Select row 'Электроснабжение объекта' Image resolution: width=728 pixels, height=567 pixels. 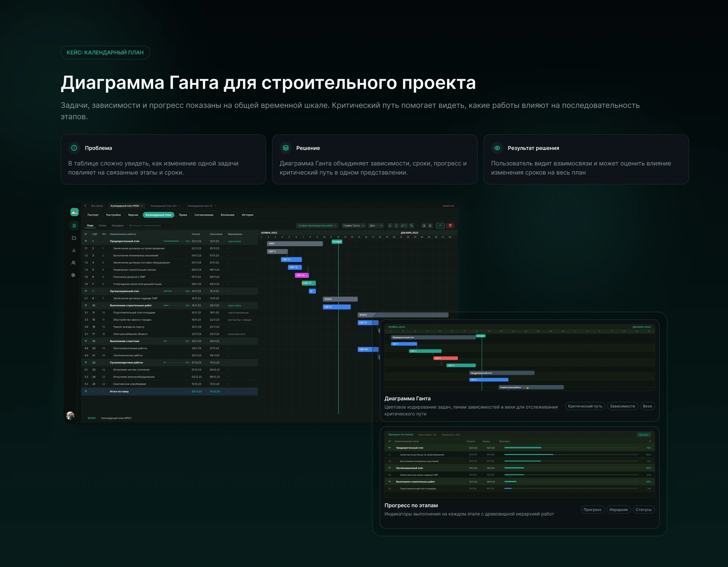click(x=170, y=334)
